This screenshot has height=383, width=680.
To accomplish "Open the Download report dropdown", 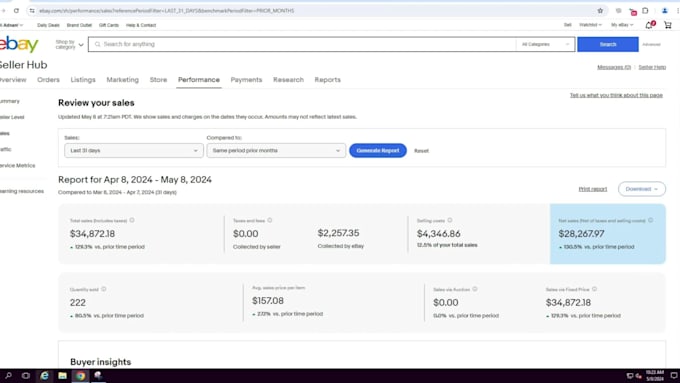I will coord(642,189).
